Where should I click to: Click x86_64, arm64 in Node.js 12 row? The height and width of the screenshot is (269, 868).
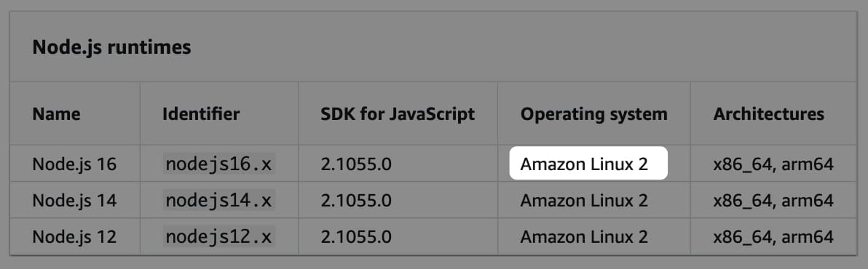pyautogui.click(x=773, y=238)
